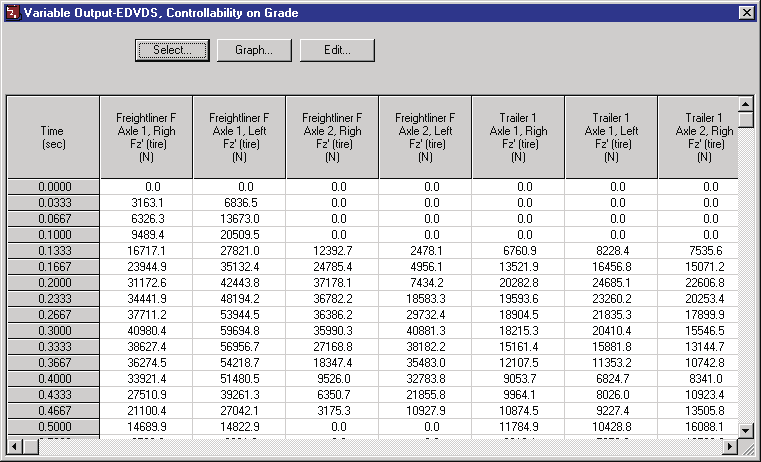This screenshot has height=462, width=761.
Task: Click cell value 8228.4
Action: (x=613, y=251)
